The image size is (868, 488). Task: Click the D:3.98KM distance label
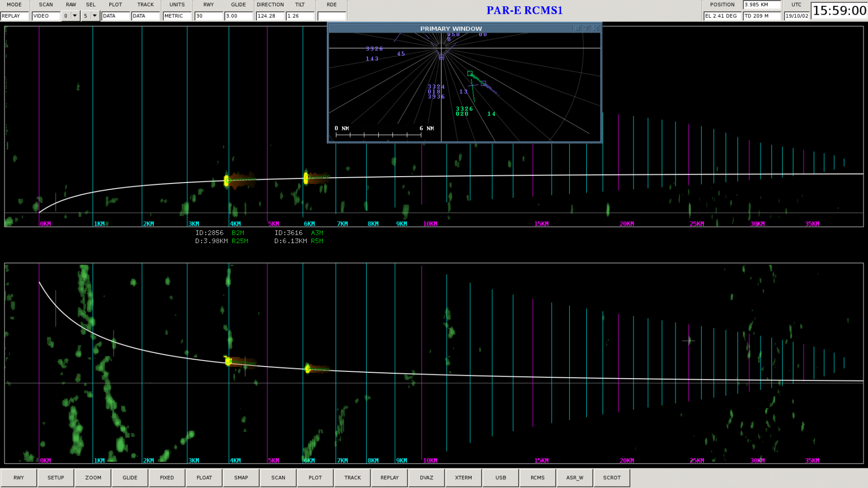point(211,241)
